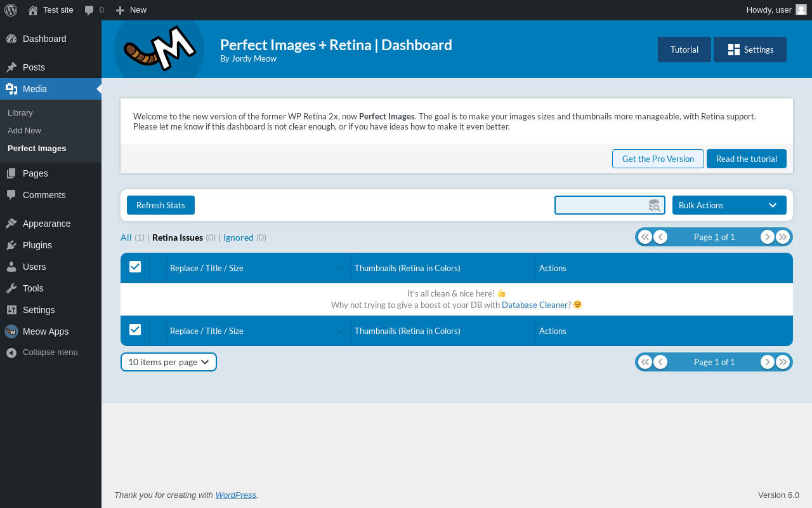Click the Posts pin icon
The image size is (812, 508).
coord(11,67)
